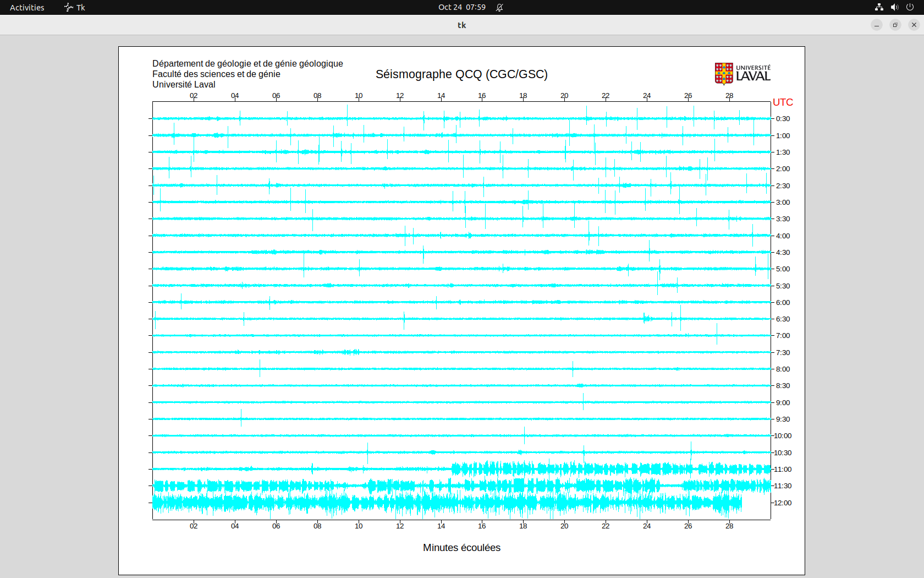Open the network status icon

(x=879, y=7)
